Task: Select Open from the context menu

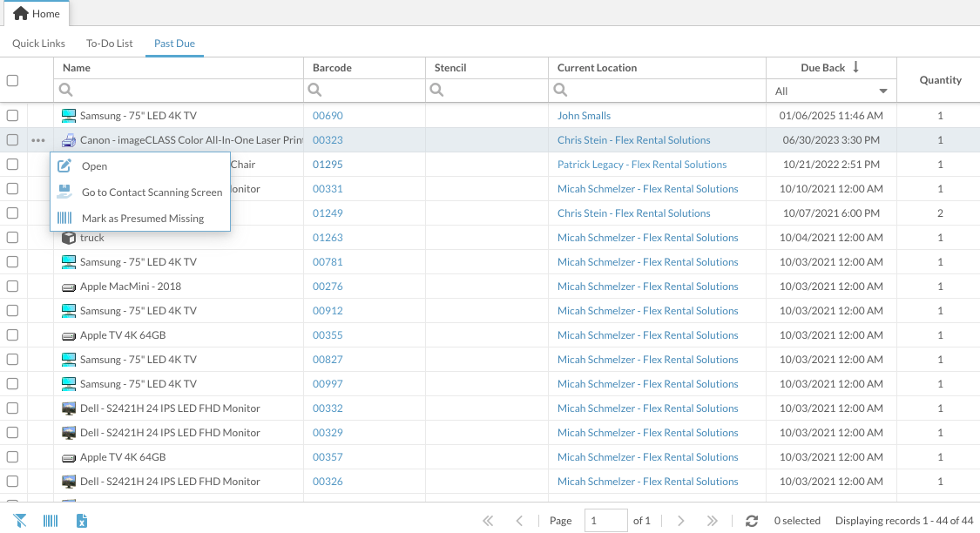Action: tap(140, 165)
